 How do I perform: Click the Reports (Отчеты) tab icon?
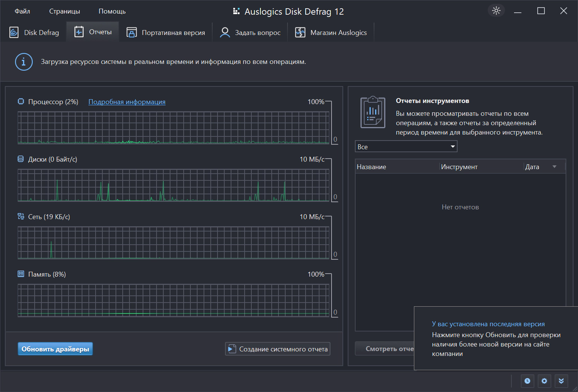[79, 32]
